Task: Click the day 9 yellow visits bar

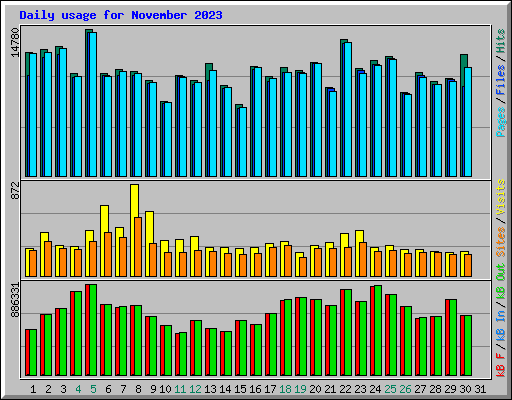Action: tap(149, 244)
